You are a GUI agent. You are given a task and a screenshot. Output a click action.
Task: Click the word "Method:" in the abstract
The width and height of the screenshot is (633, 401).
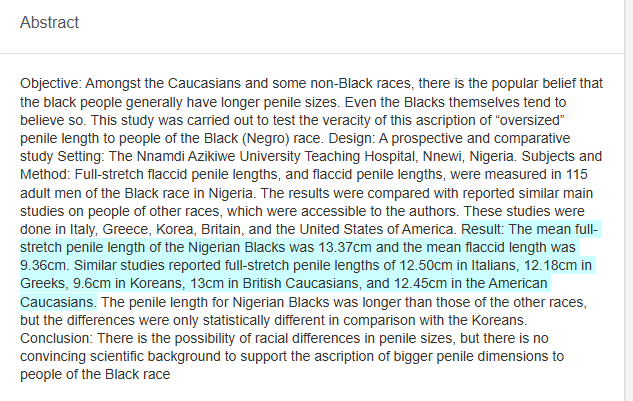(x=47, y=174)
